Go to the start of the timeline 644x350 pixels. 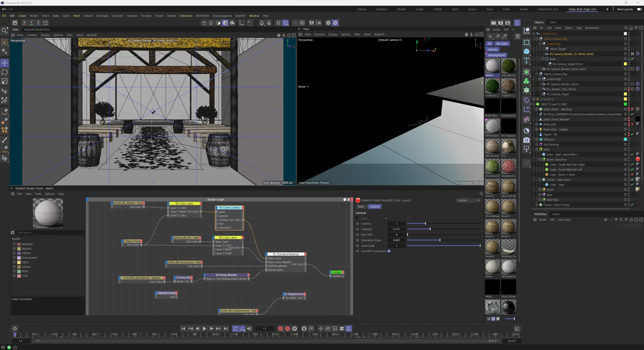pyautogui.click(x=183, y=329)
